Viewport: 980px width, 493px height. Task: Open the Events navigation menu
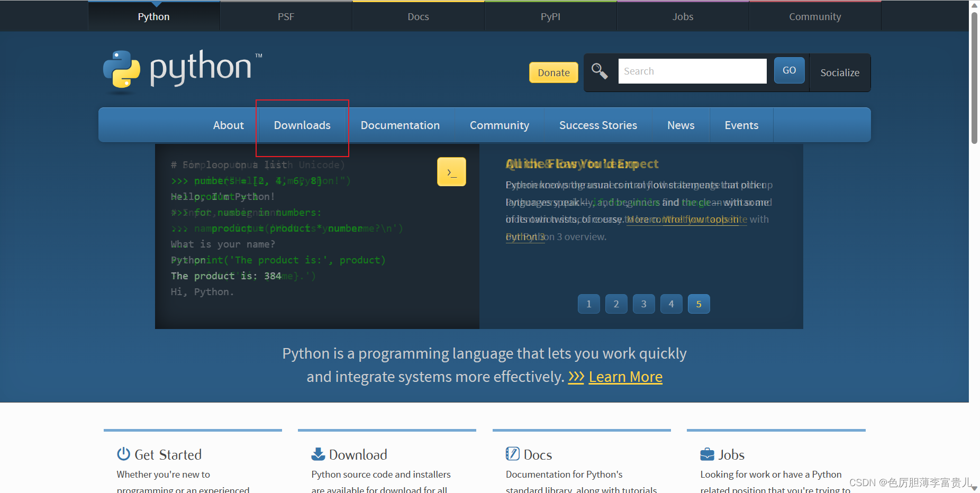pos(741,125)
